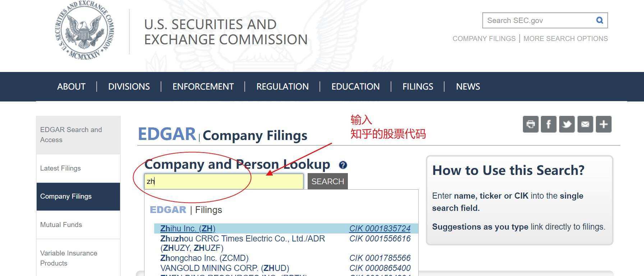
Task: Share page via Facebook icon
Action: pos(549,125)
